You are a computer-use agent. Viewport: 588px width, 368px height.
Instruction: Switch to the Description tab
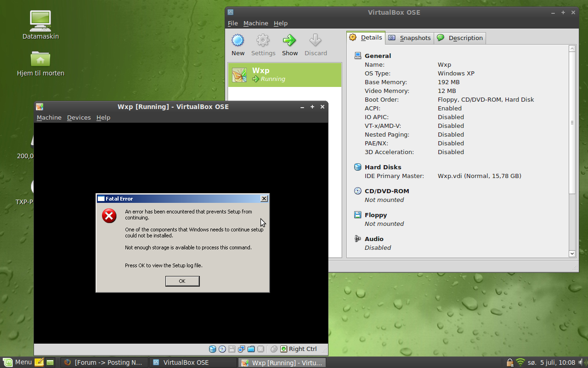coord(460,38)
